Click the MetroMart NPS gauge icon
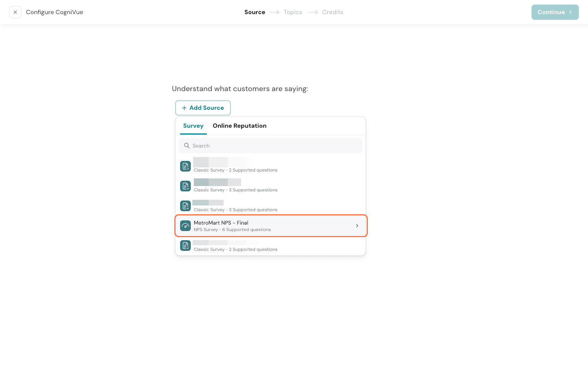The height and width of the screenshot is (366, 588). pyautogui.click(x=185, y=226)
